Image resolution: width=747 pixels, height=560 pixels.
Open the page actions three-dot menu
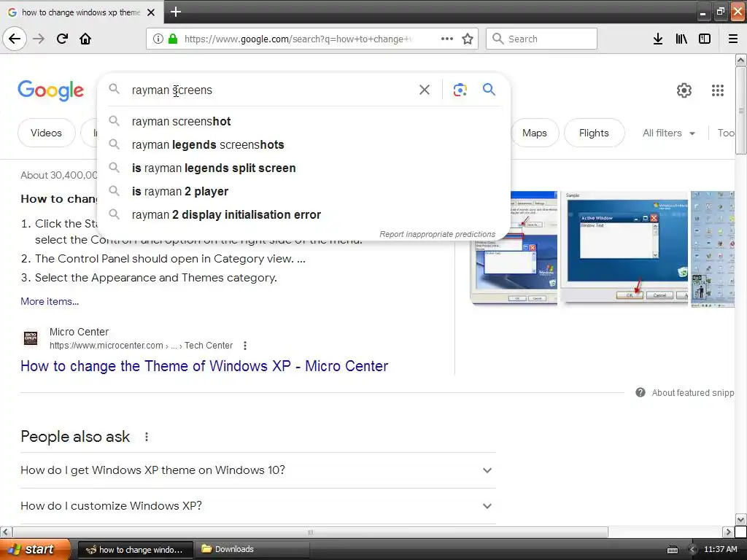pos(447,39)
